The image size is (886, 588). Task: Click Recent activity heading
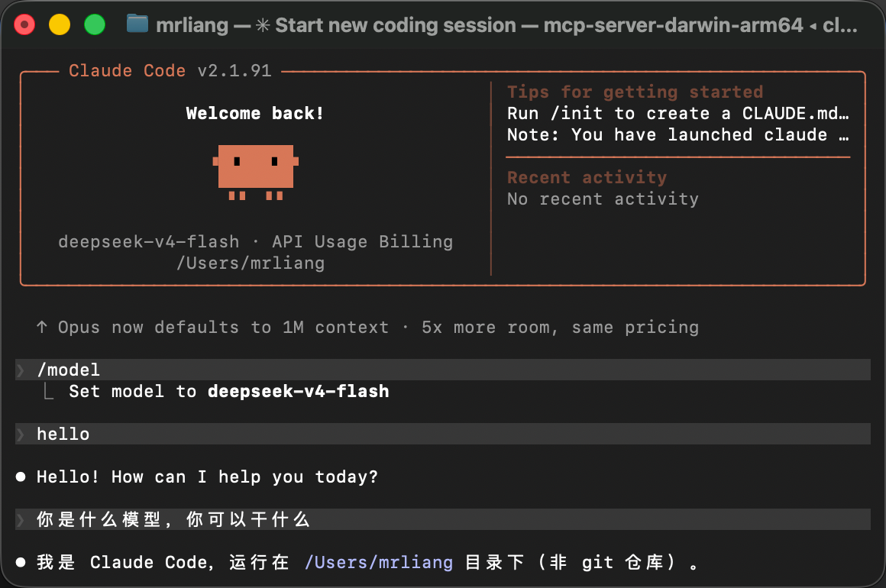tap(587, 177)
